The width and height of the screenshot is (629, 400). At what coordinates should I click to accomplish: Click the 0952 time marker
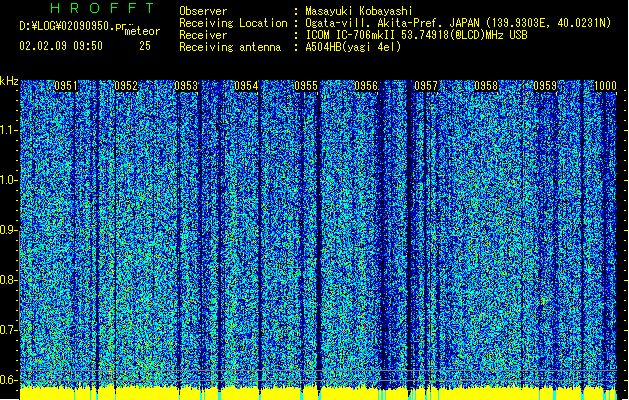126,86
